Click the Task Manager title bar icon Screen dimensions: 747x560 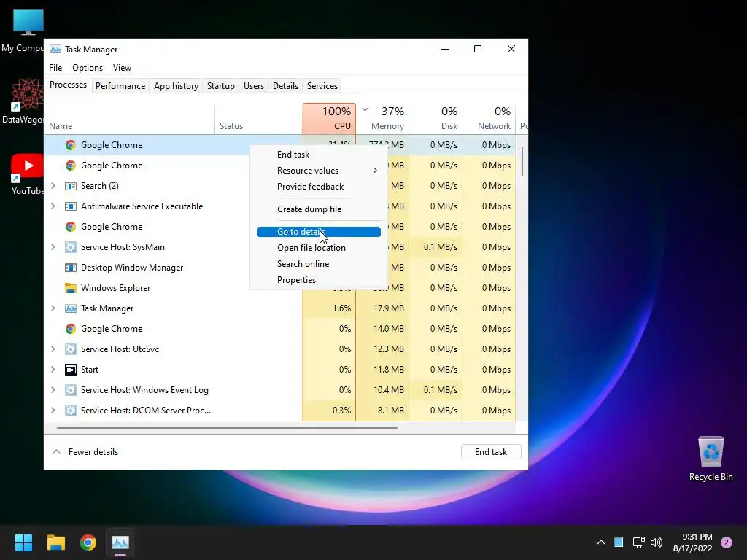click(55, 49)
